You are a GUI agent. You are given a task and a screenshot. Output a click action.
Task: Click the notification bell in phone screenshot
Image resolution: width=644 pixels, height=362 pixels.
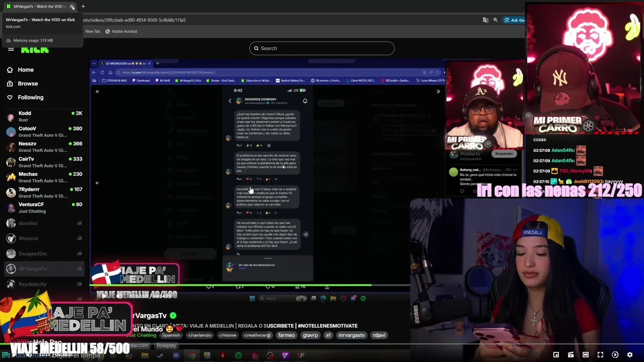coord(305,101)
